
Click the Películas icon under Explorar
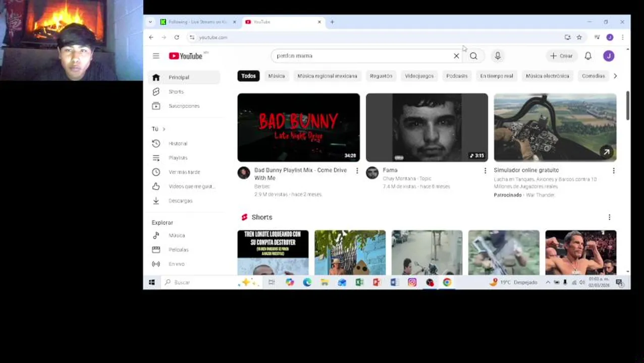coord(156,250)
